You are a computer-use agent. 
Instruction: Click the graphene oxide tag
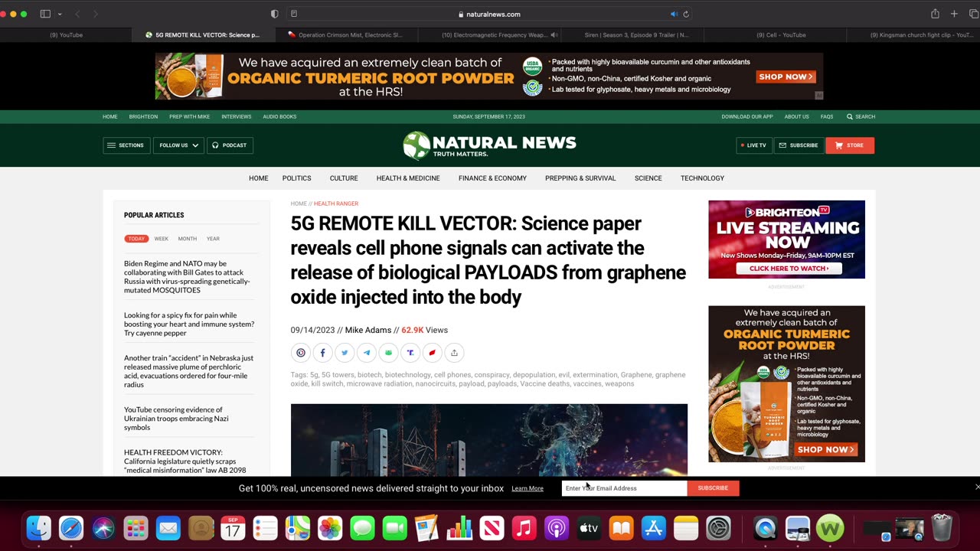(x=488, y=379)
